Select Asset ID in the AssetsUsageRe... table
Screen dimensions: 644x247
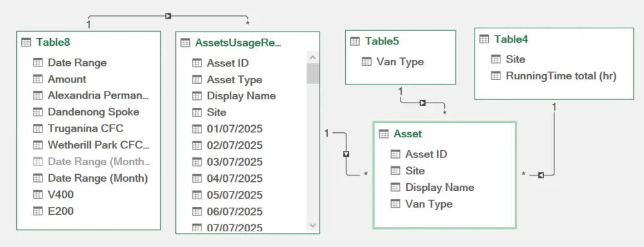(227, 63)
